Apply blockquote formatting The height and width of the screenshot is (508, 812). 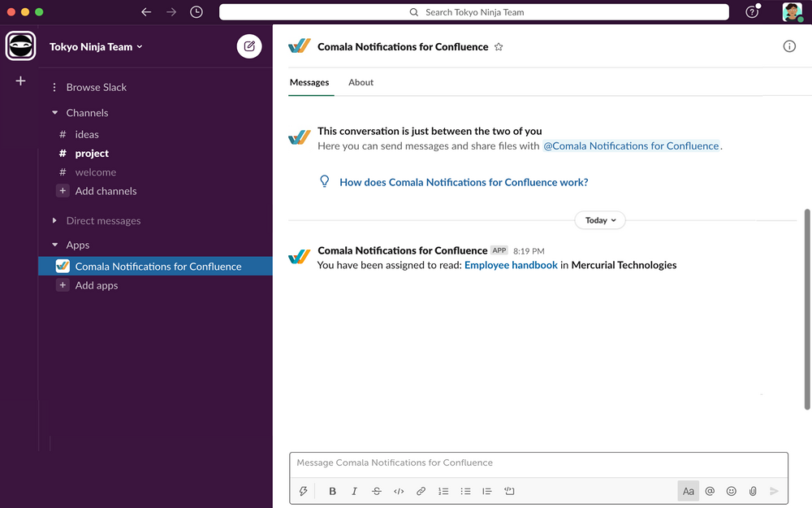point(486,491)
